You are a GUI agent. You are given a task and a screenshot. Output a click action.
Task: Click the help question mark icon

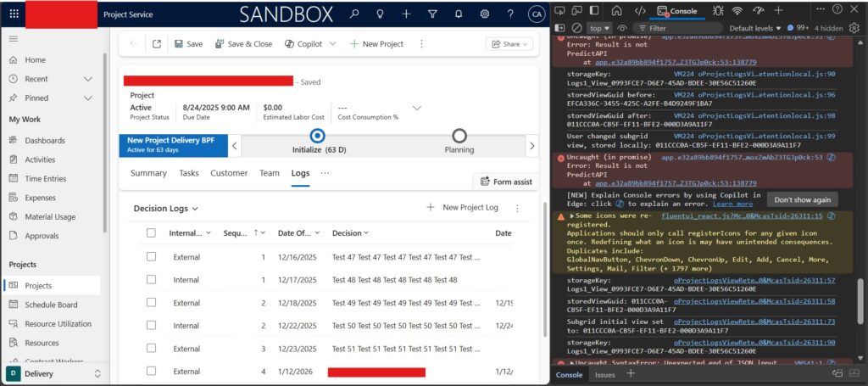510,14
